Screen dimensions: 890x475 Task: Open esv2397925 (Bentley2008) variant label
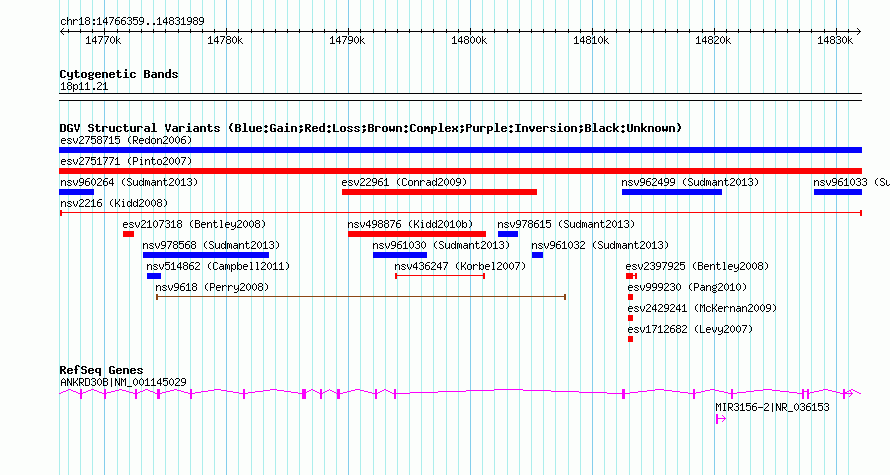[x=697, y=266]
